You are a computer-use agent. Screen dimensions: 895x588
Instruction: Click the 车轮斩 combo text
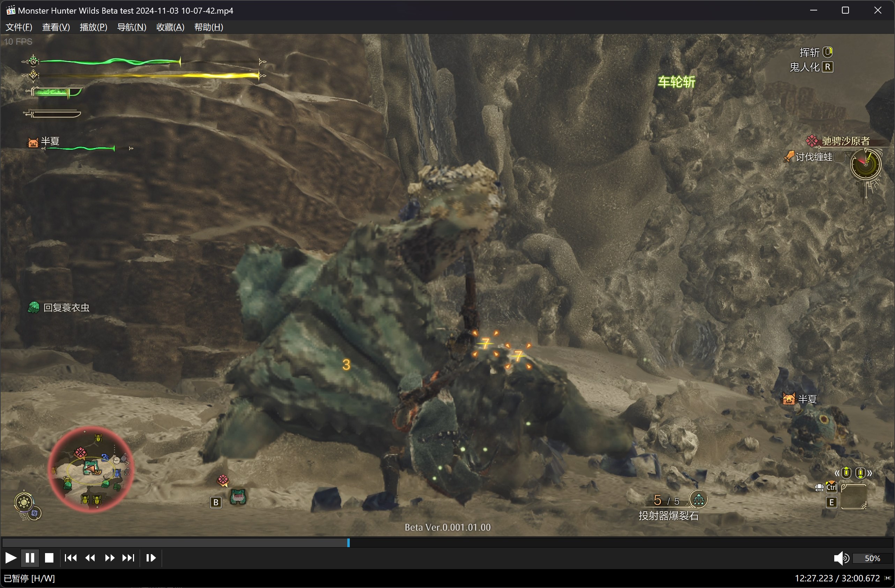point(676,82)
